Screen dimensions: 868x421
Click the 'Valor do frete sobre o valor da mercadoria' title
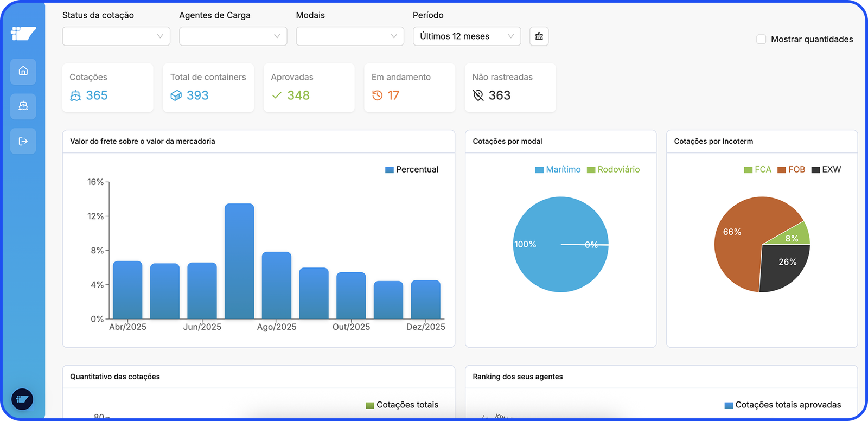143,141
